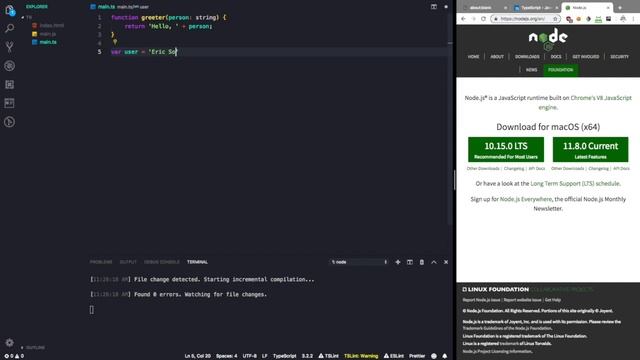Open the Search view in activity bar
Viewport: 640px width, 360px height.
coord(9,28)
